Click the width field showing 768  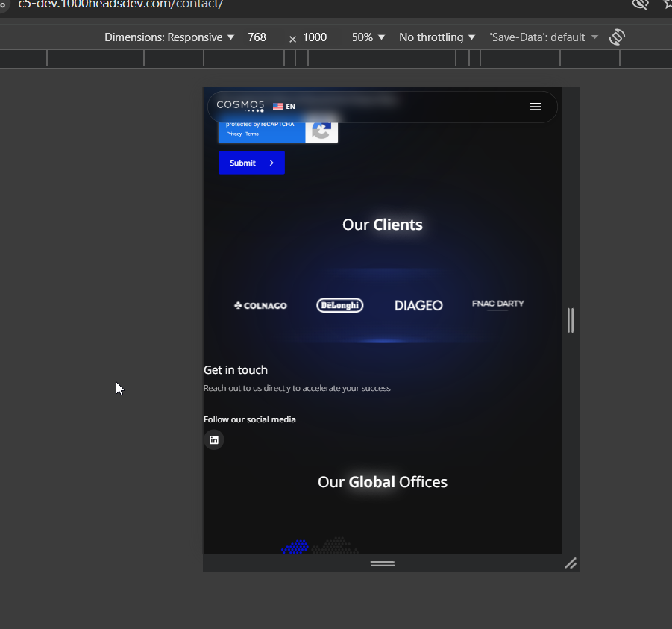coord(257,37)
